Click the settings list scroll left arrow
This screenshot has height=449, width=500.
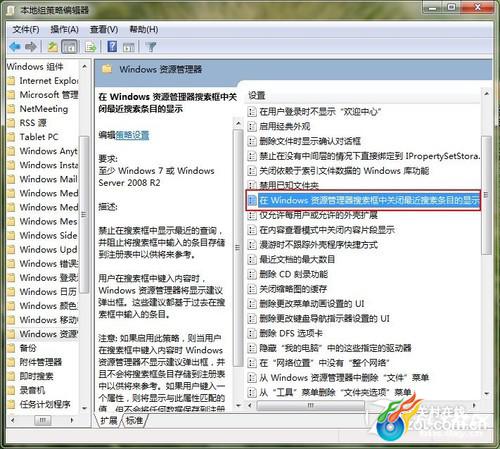(250, 405)
